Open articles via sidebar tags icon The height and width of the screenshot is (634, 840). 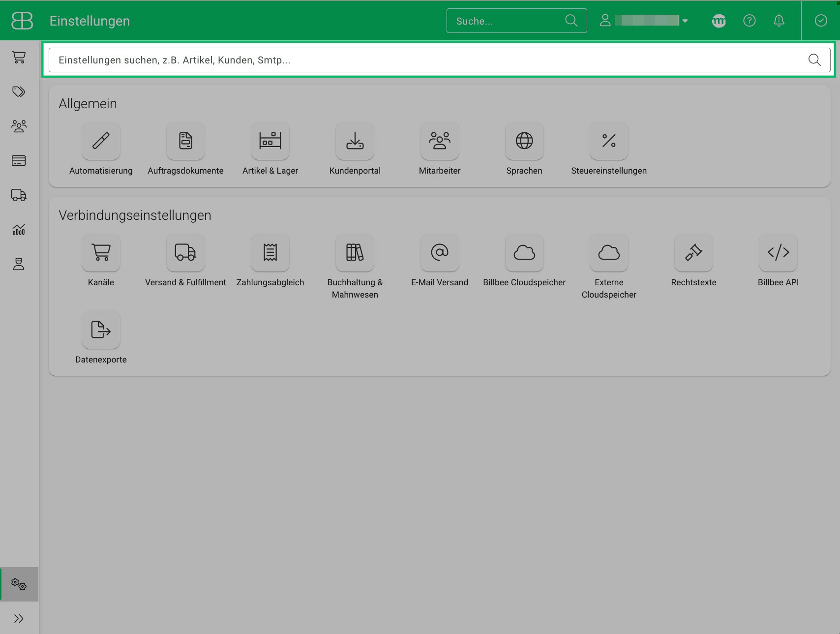pyautogui.click(x=19, y=92)
